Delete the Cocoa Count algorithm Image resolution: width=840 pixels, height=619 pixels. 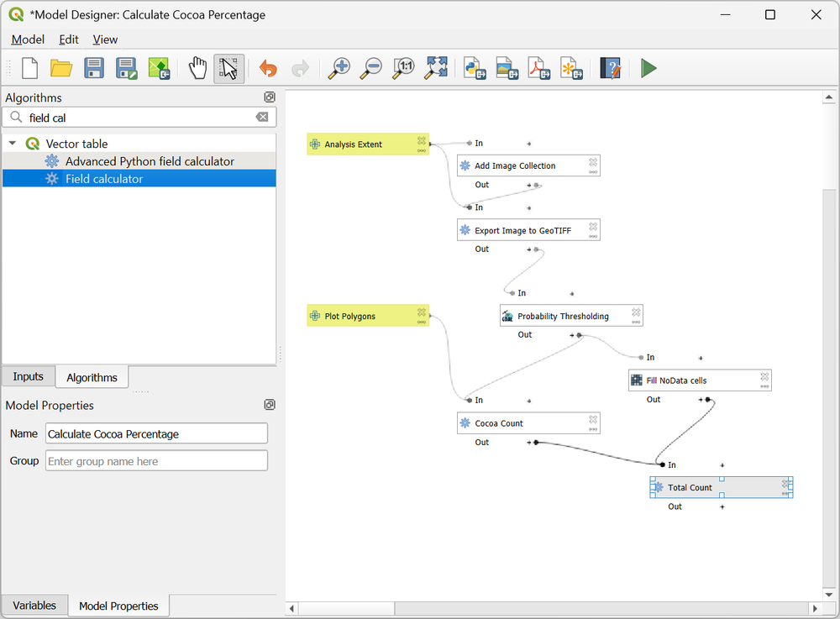tap(593, 419)
